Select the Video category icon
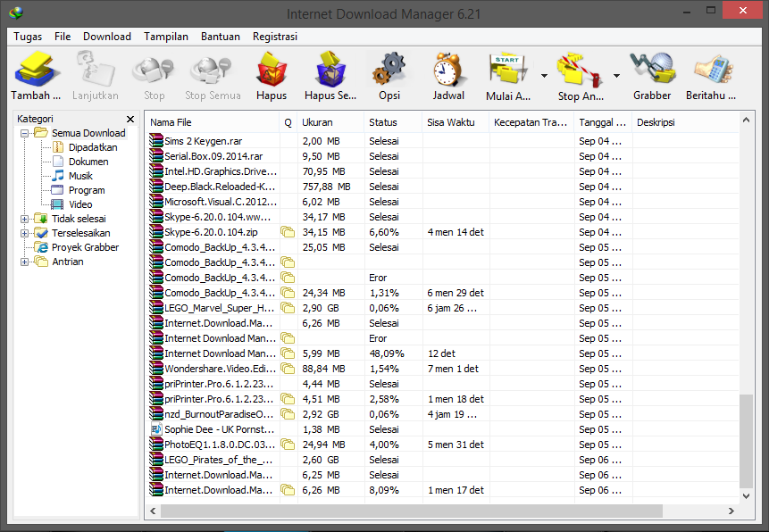 (57, 204)
